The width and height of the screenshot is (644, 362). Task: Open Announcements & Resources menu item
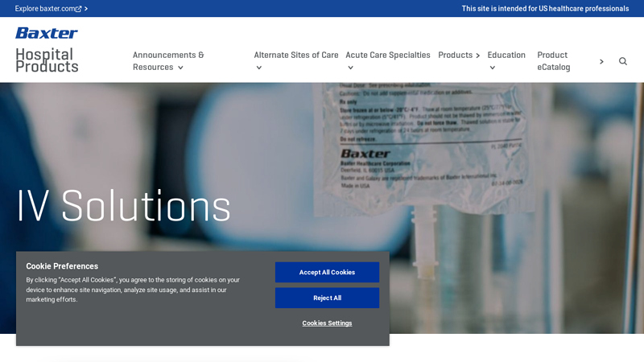(168, 61)
